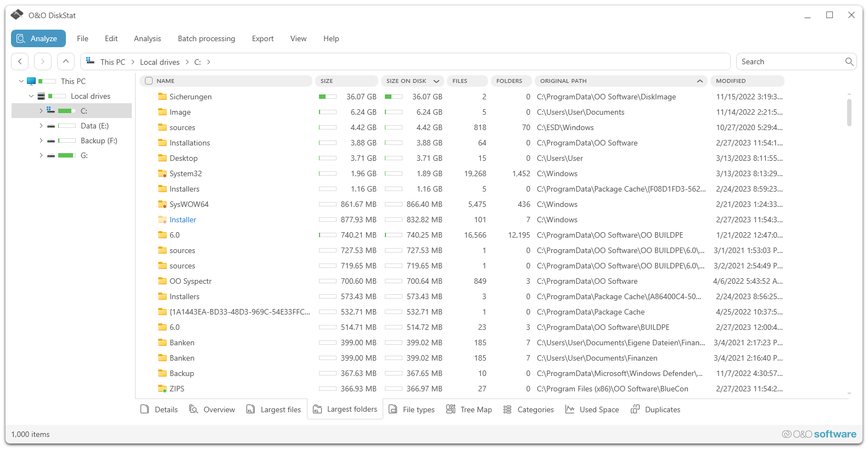This screenshot has height=449, width=868.
Task: Expand the C: drive tree node
Action: (41, 111)
